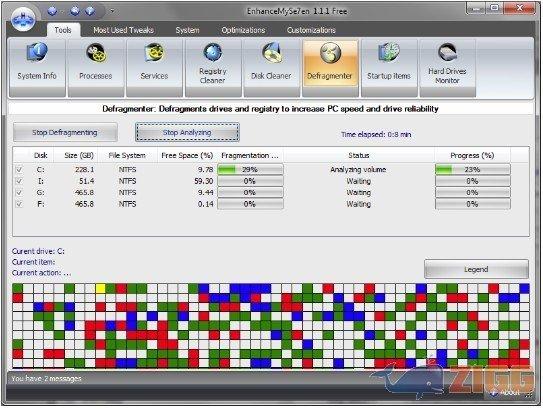Open the Processes tool
Image resolution: width=543 pixels, height=409 pixels.
pos(96,68)
